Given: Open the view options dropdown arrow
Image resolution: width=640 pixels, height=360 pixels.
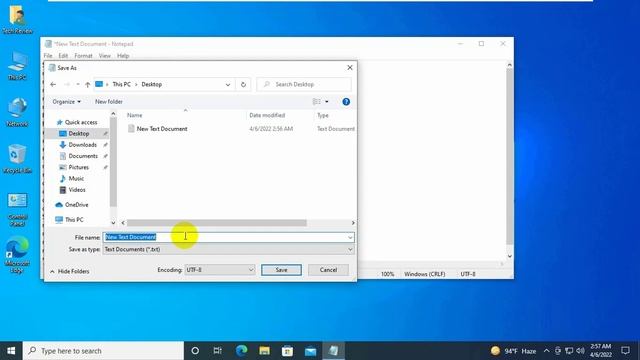Looking at the screenshot, I should click(327, 102).
